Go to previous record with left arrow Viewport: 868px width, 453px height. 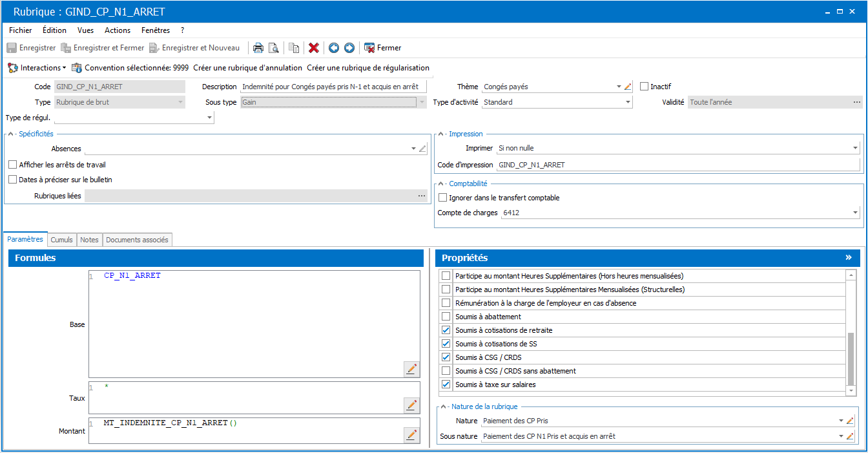point(334,48)
